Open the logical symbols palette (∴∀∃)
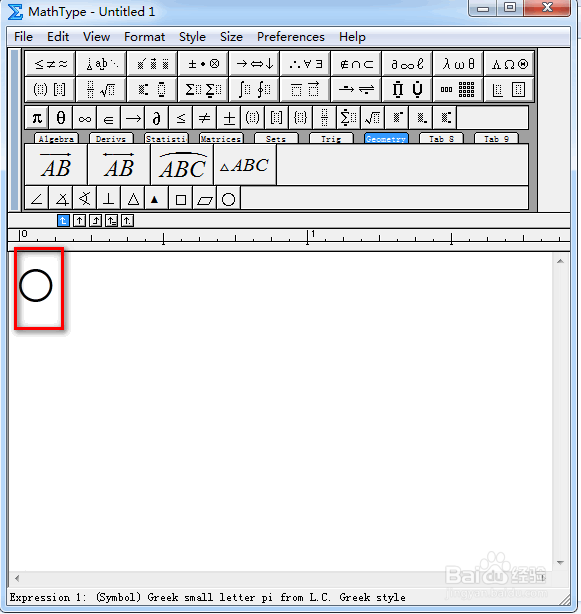 (305, 63)
